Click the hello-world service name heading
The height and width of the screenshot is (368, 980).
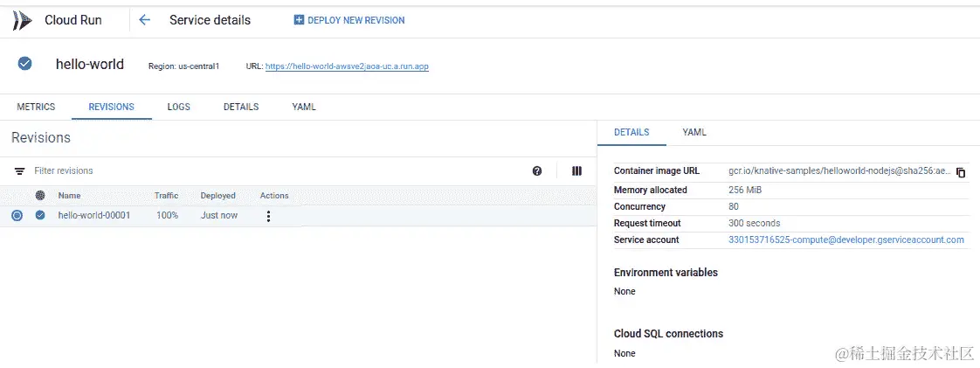[x=90, y=64]
